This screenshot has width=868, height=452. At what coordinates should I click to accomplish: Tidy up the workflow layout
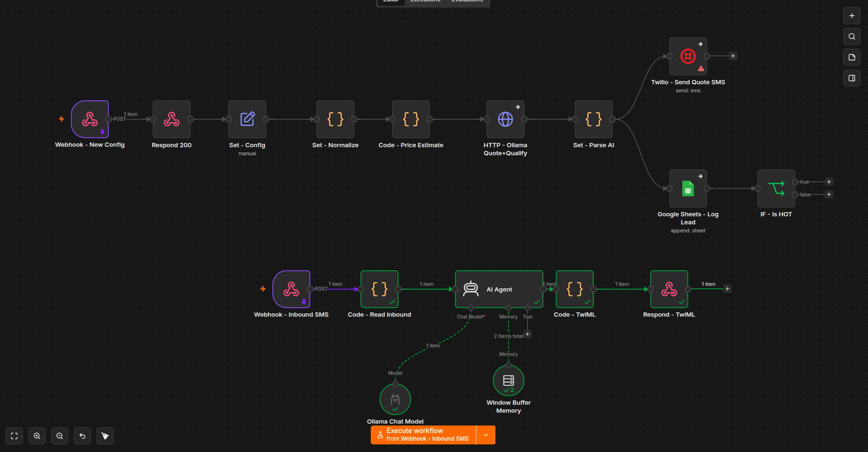(x=105, y=436)
